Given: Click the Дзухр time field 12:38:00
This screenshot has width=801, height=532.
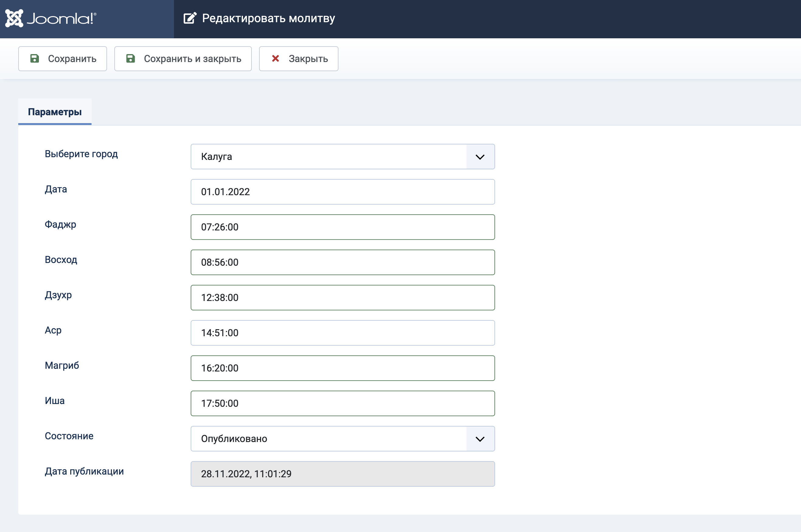Looking at the screenshot, I should tap(343, 298).
